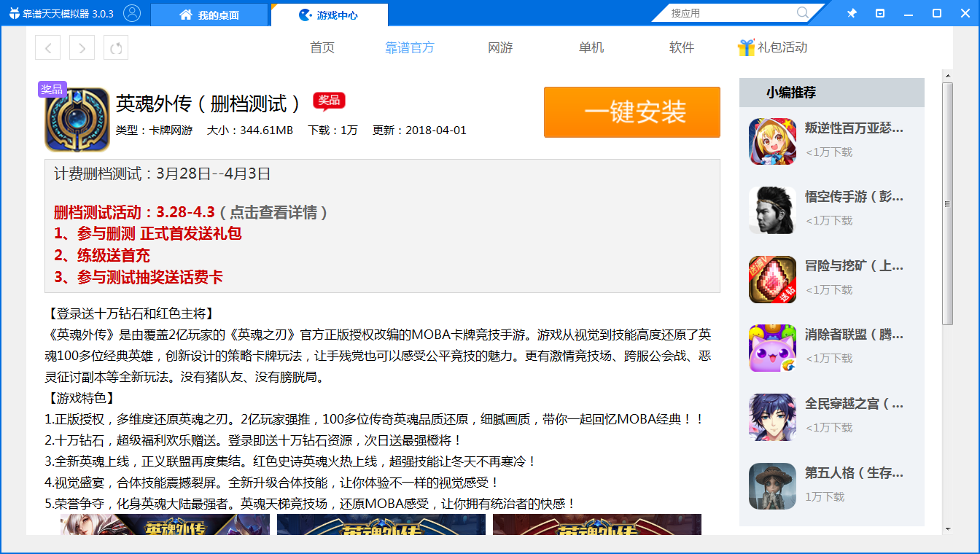
Task: Click the 一键安装 install button
Action: pyautogui.click(x=632, y=112)
